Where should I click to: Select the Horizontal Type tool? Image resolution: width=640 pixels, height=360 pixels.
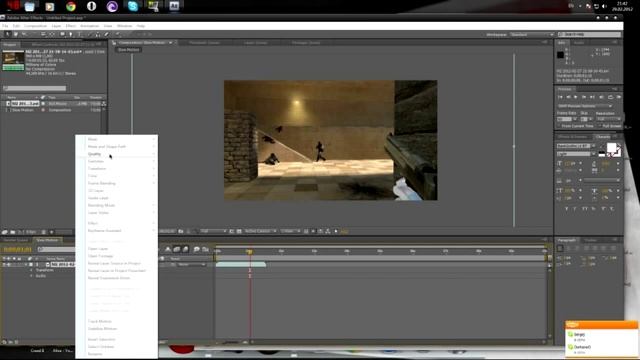tap(79, 34)
